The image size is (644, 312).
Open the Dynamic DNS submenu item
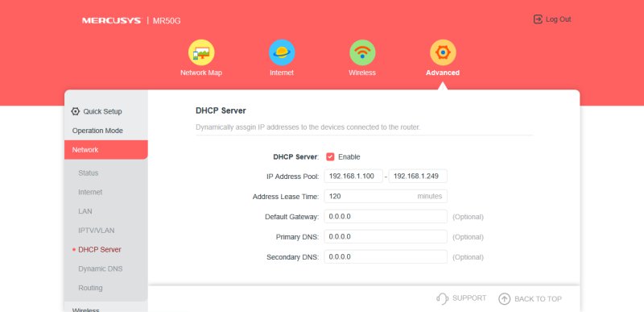(100, 268)
